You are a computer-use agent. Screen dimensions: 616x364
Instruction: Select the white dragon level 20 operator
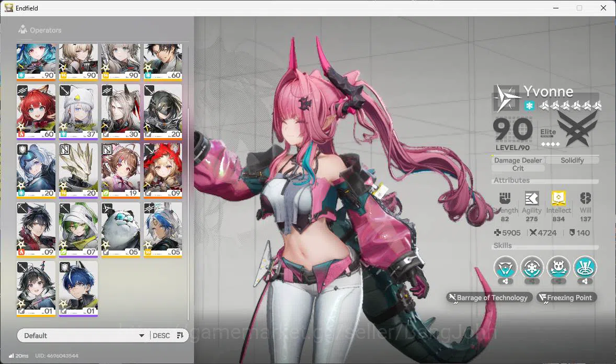tap(78, 170)
